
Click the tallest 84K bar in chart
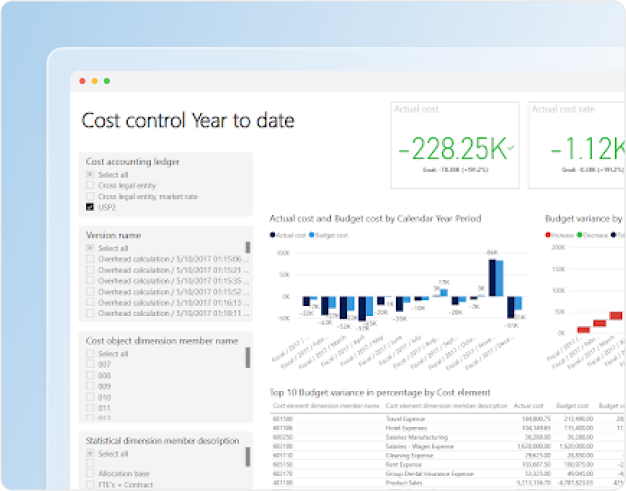click(x=493, y=278)
